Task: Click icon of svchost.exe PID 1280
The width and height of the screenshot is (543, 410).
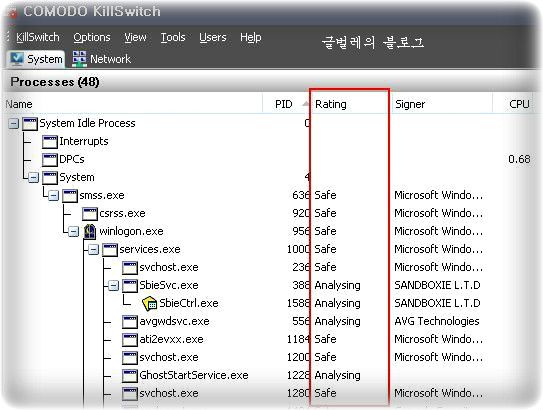Action: 130,393
